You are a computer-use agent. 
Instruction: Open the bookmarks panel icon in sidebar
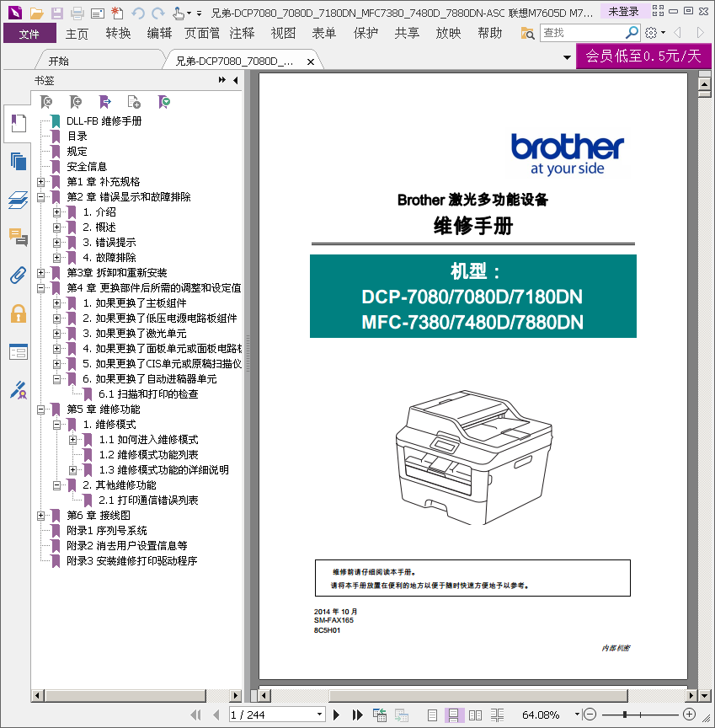coord(18,124)
